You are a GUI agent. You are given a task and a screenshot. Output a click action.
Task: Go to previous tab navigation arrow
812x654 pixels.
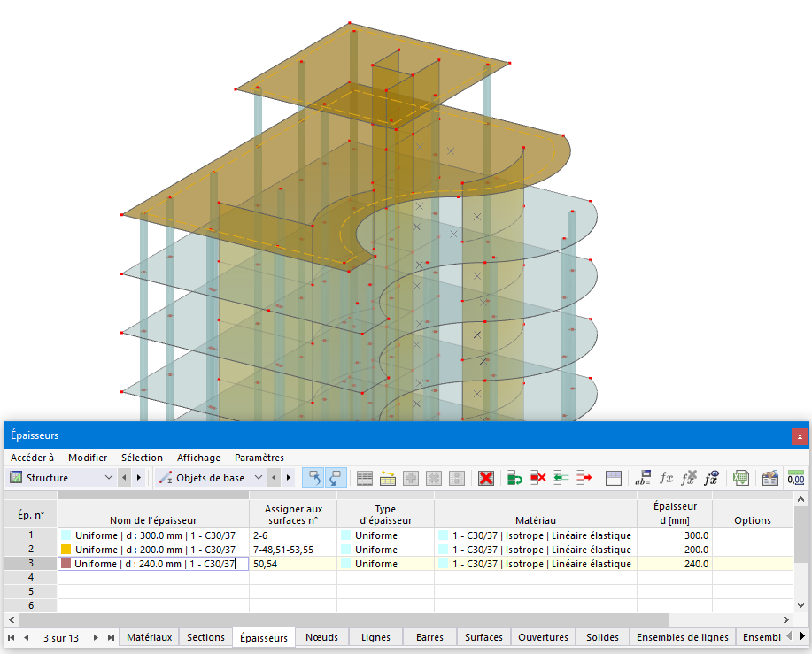pos(26,637)
